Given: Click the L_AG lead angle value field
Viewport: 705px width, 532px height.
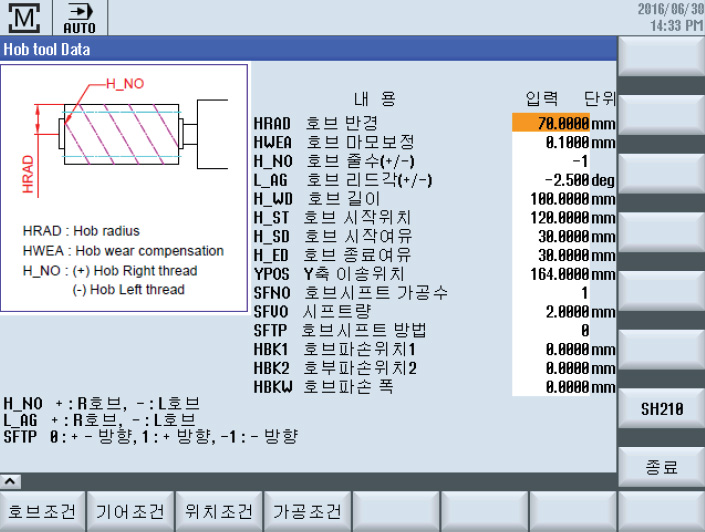Looking at the screenshot, I should (x=551, y=179).
